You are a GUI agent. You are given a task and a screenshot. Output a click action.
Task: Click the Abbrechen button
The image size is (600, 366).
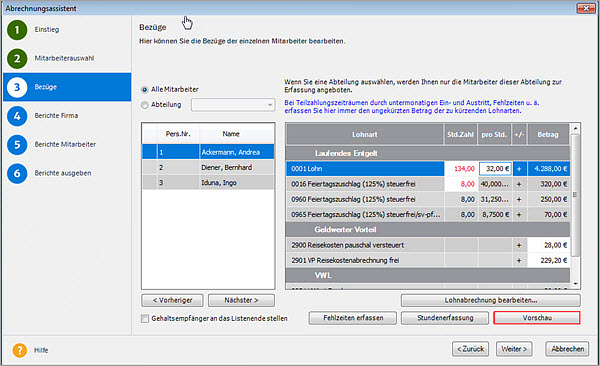(x=567, y=349)
